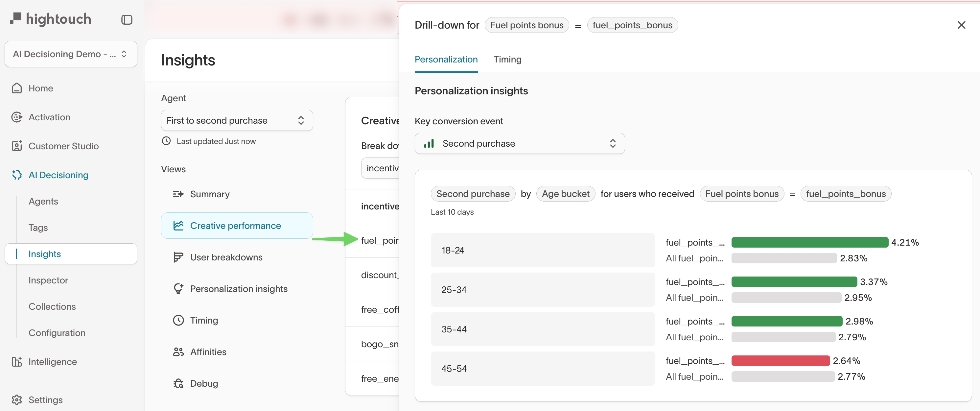Select the Summary view icon
The width and height of the screenshot is (980, 411).
click(178, 194)
